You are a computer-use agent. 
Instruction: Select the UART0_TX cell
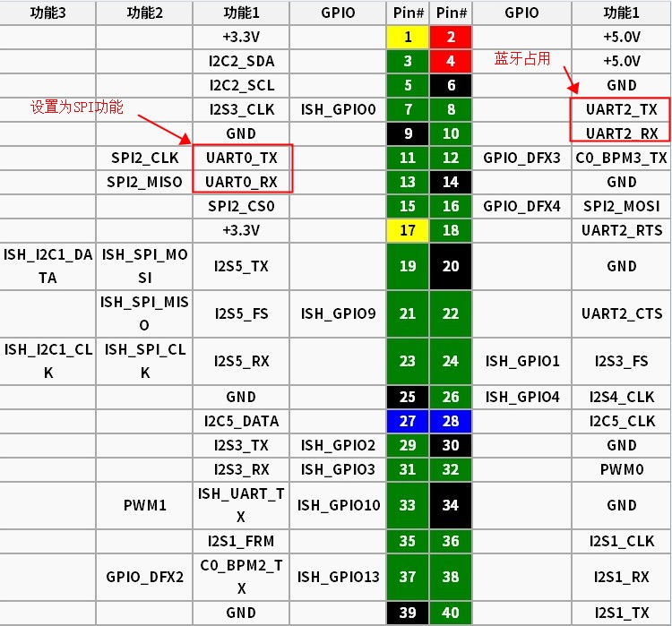241,158
